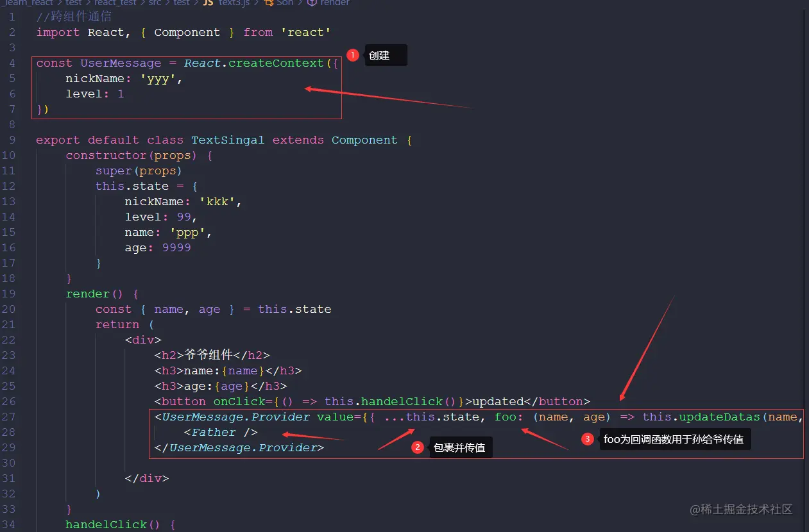This screenshot has width=809, height=532.
Task: Click the <Father /> element
Action: click(221, 432)
